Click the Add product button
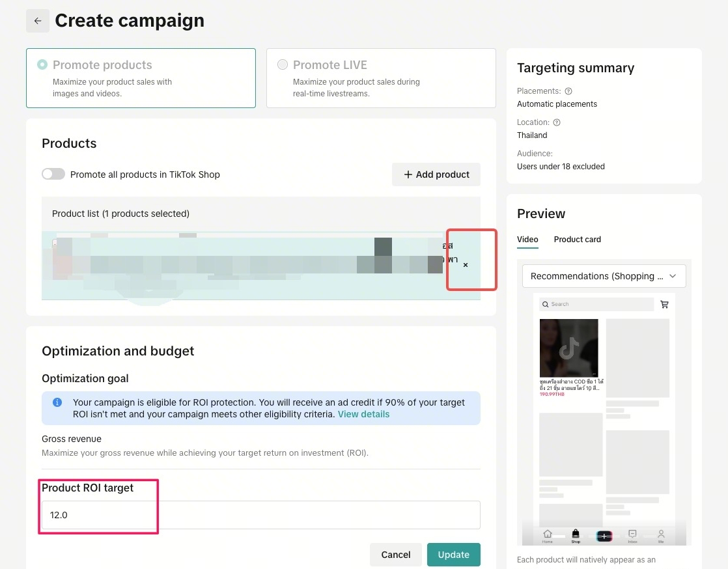This screenshot has height=569, width=728. [436, 174]
